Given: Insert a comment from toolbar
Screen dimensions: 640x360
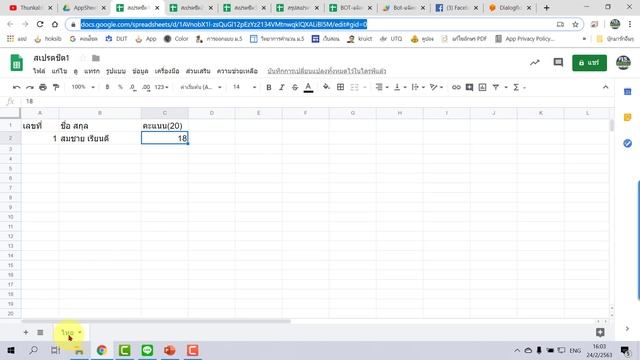Looking at the screenshot, I should click(x=469, y=87).
